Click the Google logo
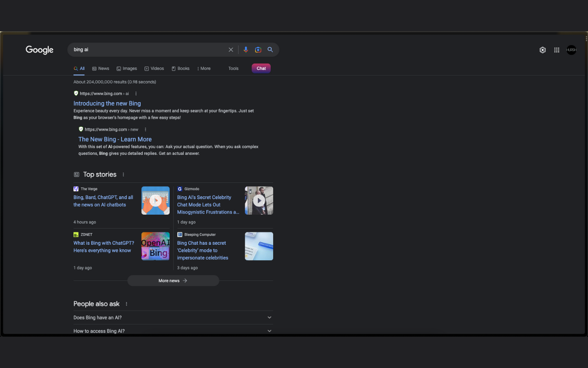Viewport: 588px width, 368px height. coord(40,50)
